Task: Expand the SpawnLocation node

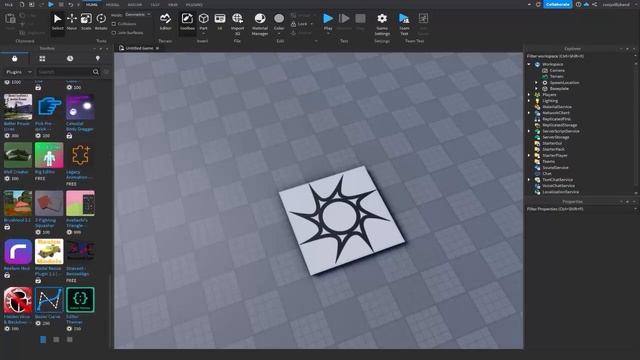Action: [x=536, y=82]
